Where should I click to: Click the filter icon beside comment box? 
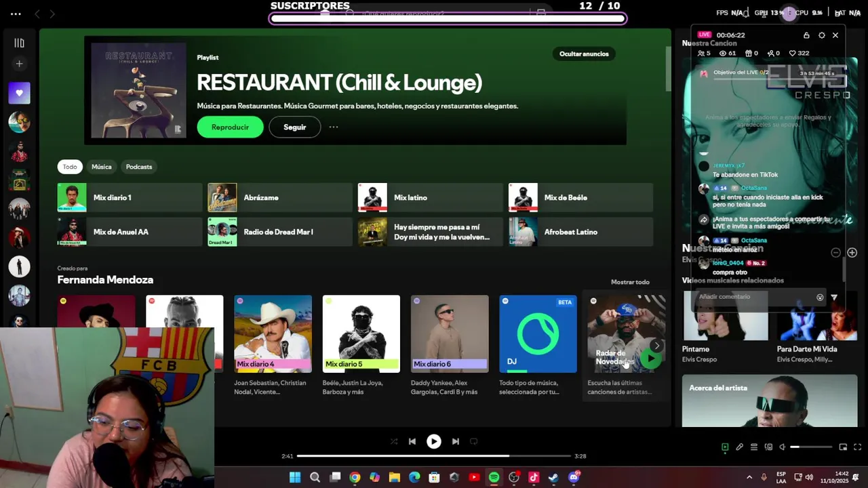tap(834, 297)
